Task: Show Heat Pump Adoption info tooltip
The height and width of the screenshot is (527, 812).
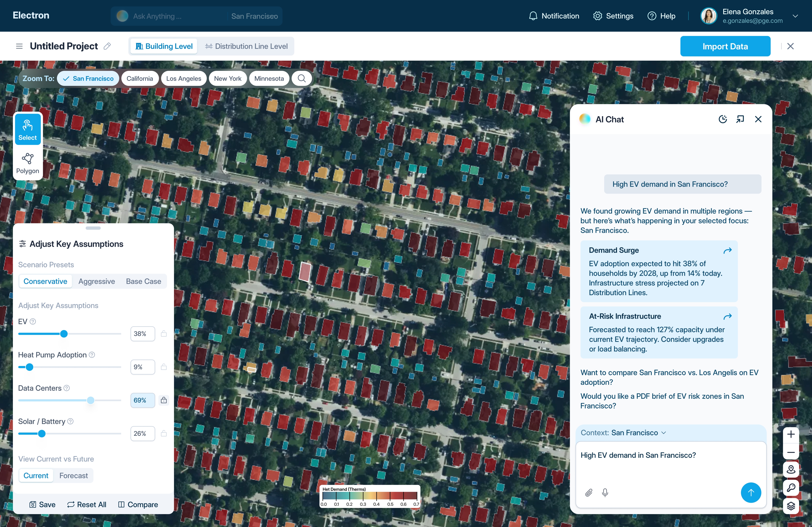Action: 92,355
